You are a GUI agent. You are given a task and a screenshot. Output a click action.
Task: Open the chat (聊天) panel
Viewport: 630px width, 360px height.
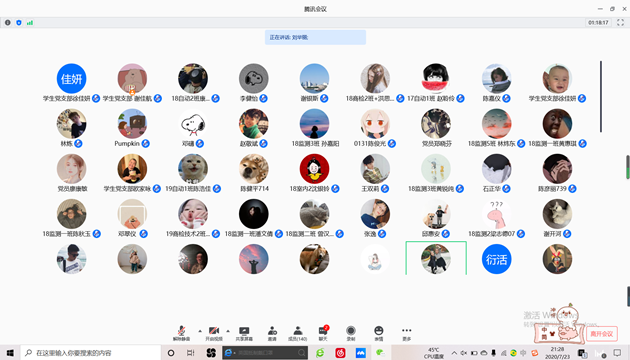(323, 333)
